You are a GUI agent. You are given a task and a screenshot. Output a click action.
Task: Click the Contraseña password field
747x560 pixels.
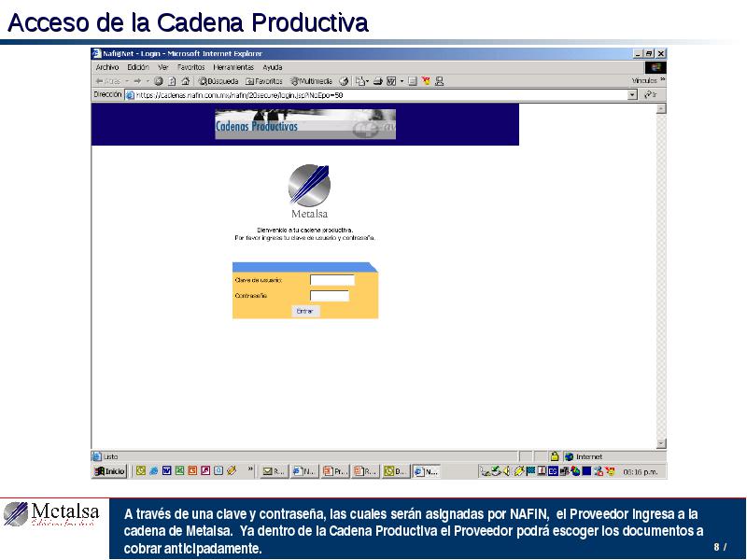[330, 296]
